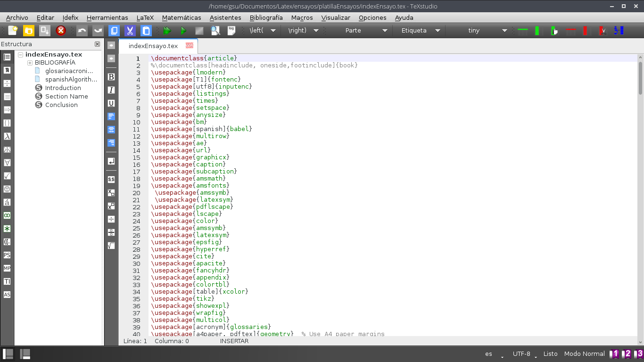Jump to bookmark 1 in the status bar
644x362 pixels.
[x=614, y=354]
